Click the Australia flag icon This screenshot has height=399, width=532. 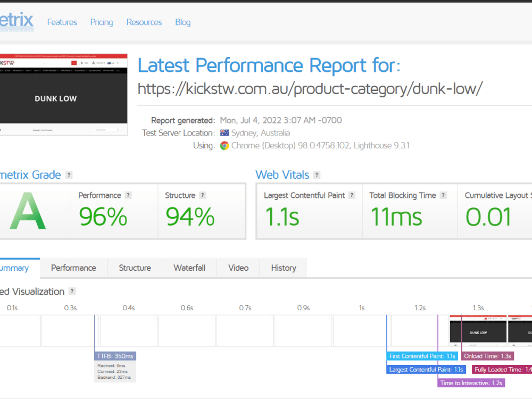225,132
